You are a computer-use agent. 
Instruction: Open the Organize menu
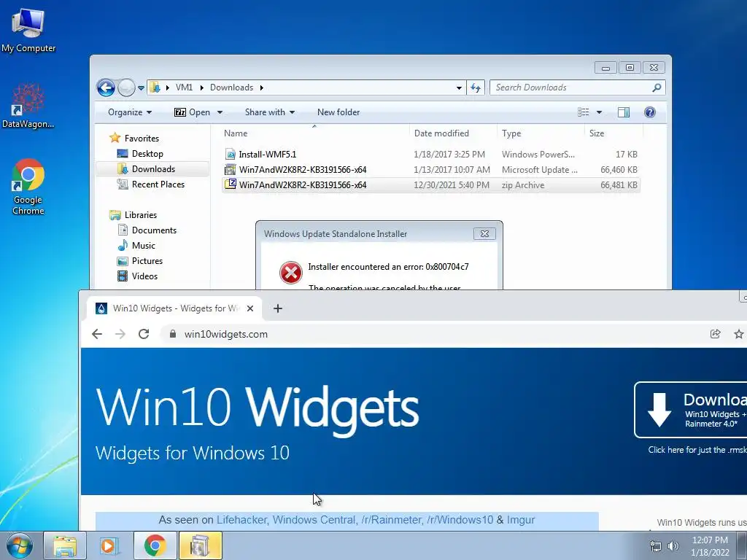point(130,112)
